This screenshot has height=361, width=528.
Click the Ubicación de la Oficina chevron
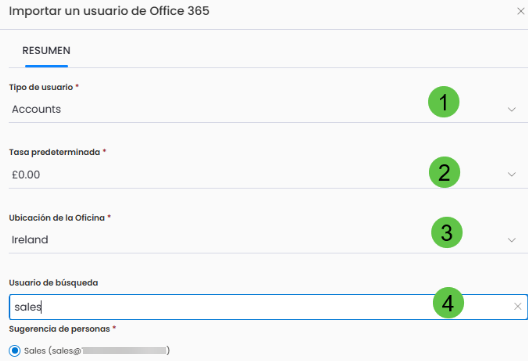click(x=512, y=240)
